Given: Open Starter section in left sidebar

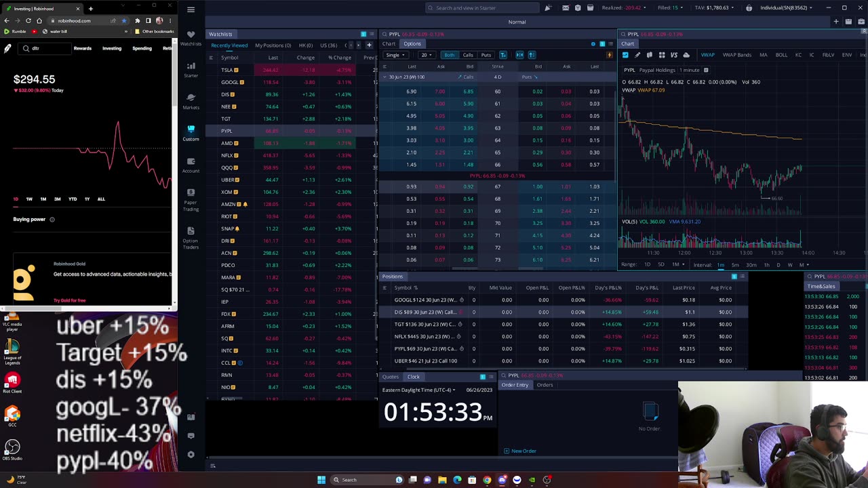Looking at the screenshot, I should 191,69.
